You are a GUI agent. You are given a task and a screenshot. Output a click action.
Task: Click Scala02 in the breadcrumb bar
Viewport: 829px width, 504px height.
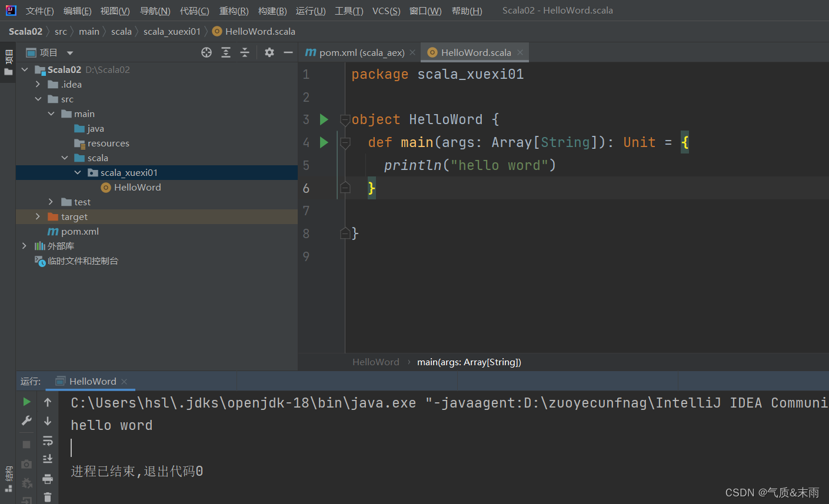[25, 31]
